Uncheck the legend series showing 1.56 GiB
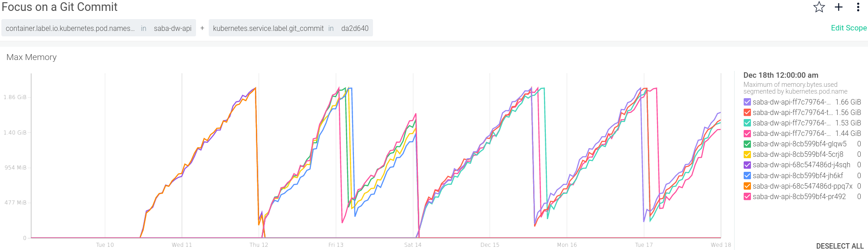 [747, 113]
